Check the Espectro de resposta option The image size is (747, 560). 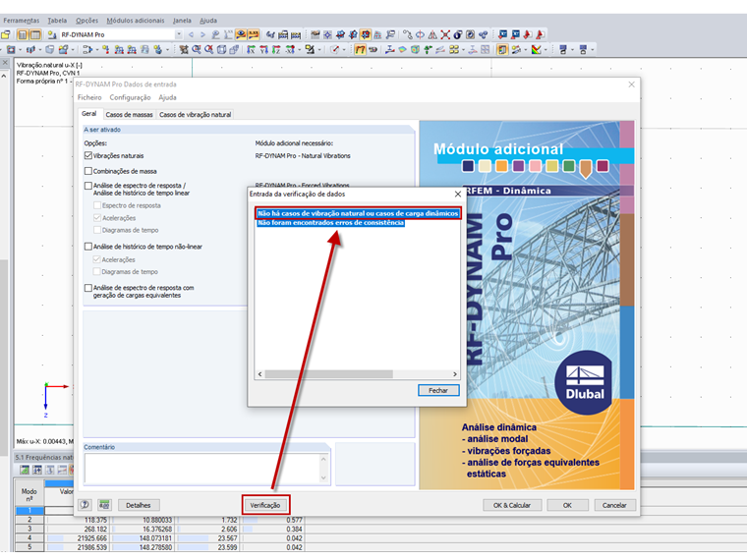tap(97, 205)
